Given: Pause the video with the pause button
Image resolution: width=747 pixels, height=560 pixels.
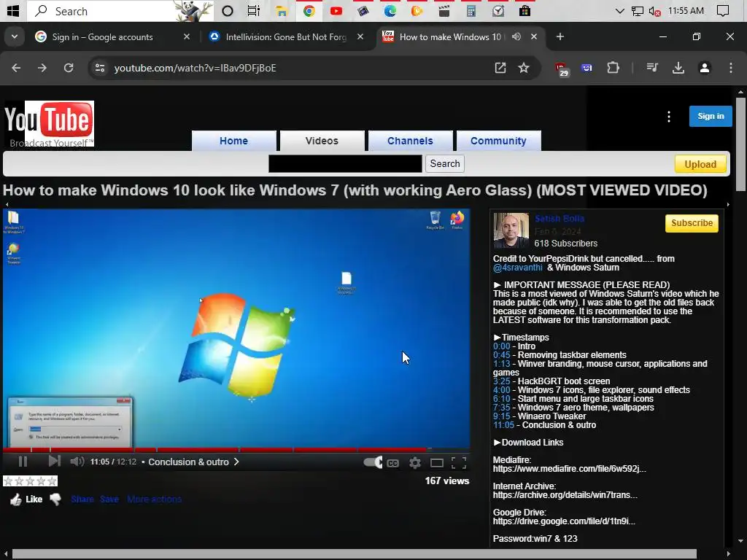Looking at the screenshot, I should (23, 462).
